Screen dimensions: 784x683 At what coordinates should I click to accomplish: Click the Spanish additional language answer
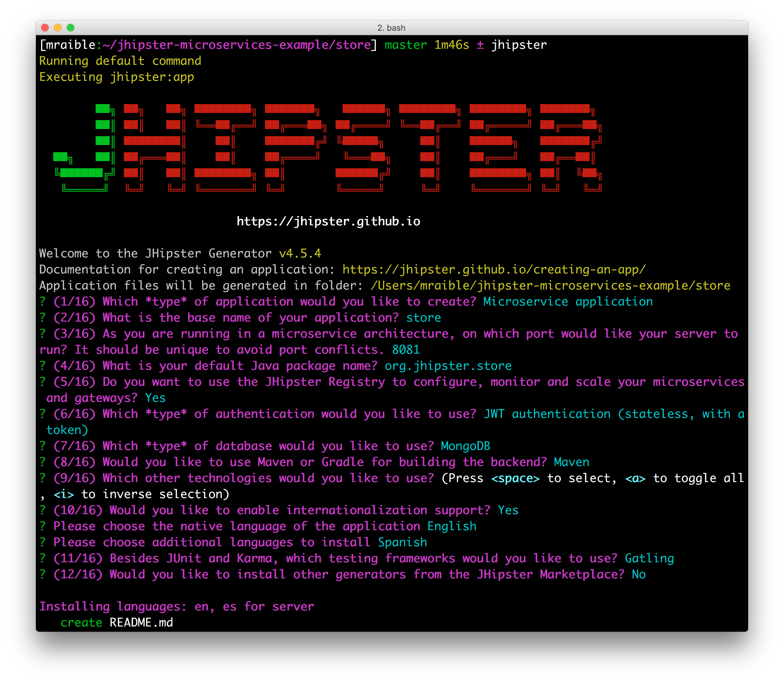click(x=402, y=543)
